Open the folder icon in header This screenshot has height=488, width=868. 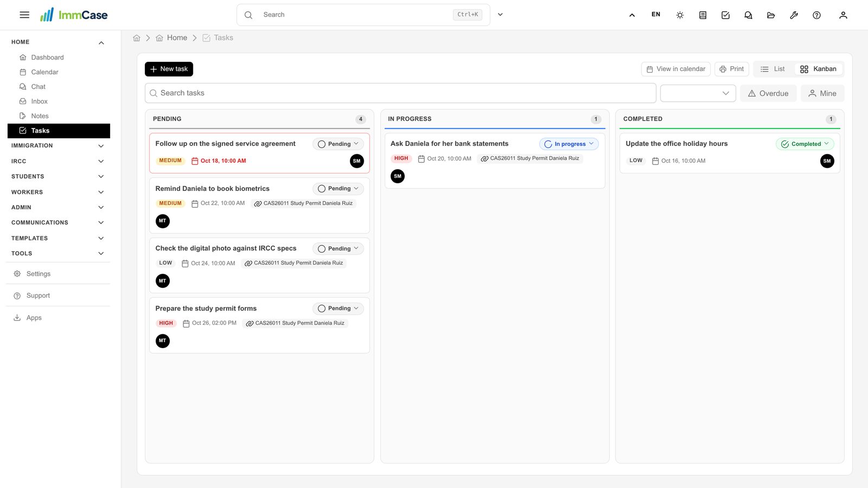coord(771,15)
